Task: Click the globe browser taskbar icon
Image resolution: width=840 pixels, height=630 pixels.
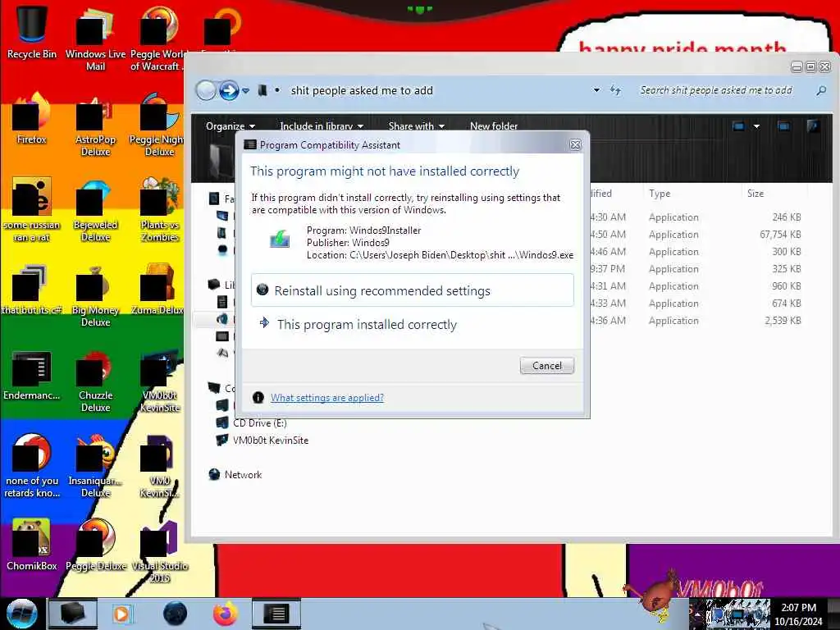Action: tap(176, 614)
